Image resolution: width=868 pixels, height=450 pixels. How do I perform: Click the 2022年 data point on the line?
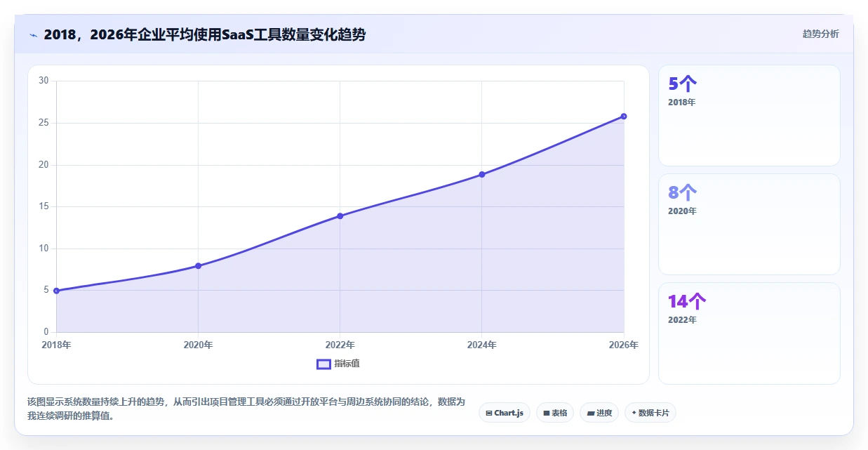340,216
